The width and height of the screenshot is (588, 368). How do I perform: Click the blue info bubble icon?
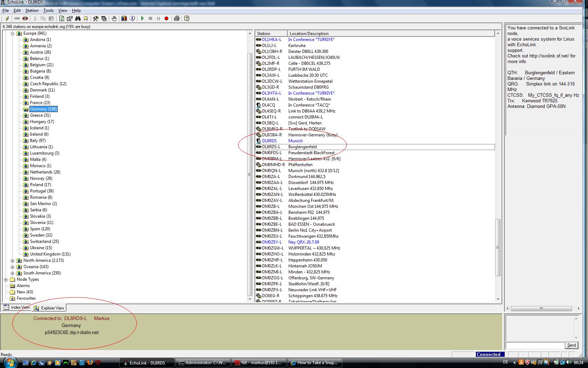pyautogui.click(x=132, y=19)
